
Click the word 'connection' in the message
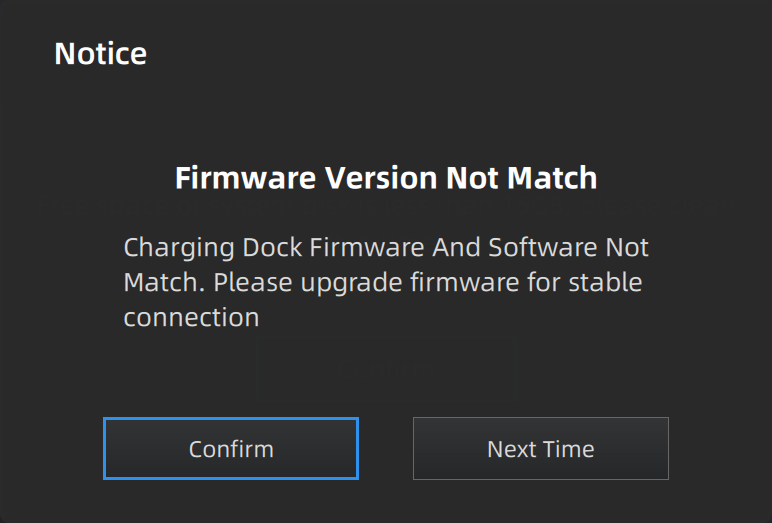click(x=191, y=317)
